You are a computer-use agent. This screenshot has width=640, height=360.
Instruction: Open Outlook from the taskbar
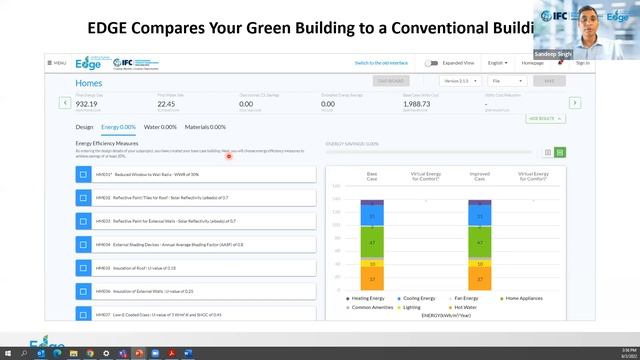point(41,353)
